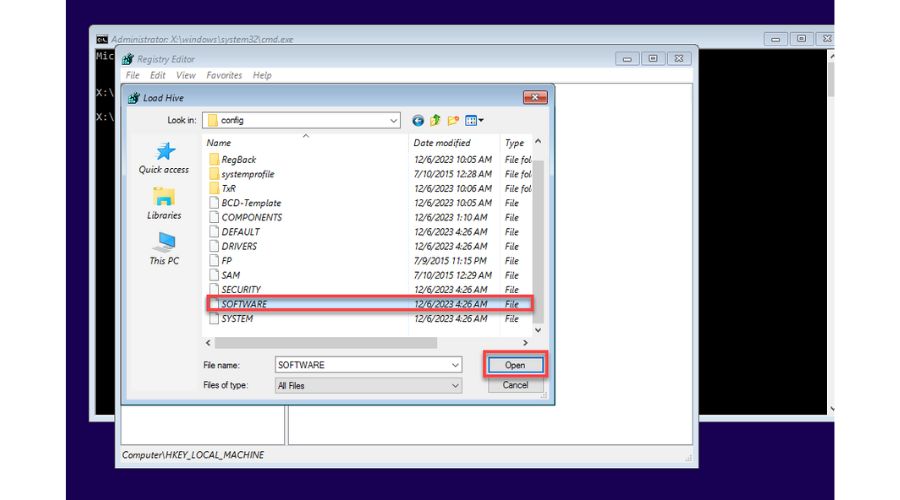The height and width of the screenshot is (500, 900).
Task: Sort by Date modified column header
Action: tap(442, 143)
